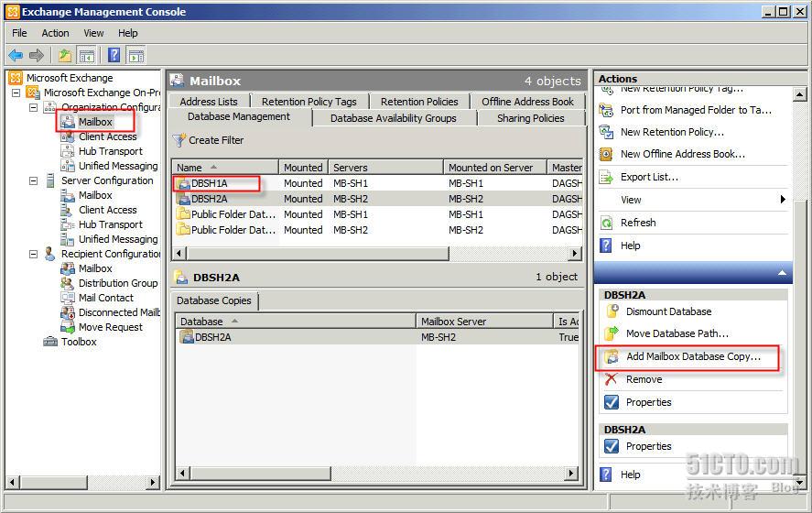This screenshot has height=513, width=812.
Task: Open the Action menu
Action: tap(55, 33)
